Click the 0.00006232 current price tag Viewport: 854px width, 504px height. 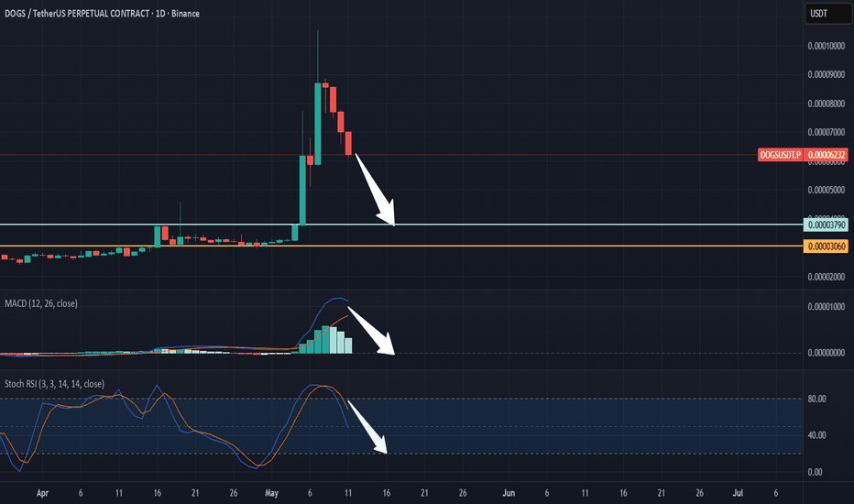pos(827,155)
